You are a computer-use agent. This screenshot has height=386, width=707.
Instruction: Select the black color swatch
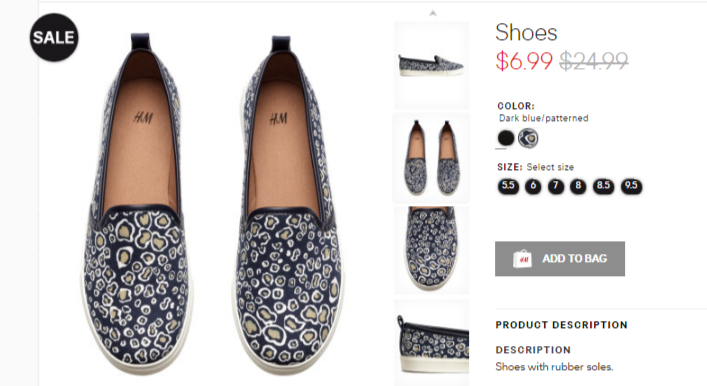pos(505,138)
